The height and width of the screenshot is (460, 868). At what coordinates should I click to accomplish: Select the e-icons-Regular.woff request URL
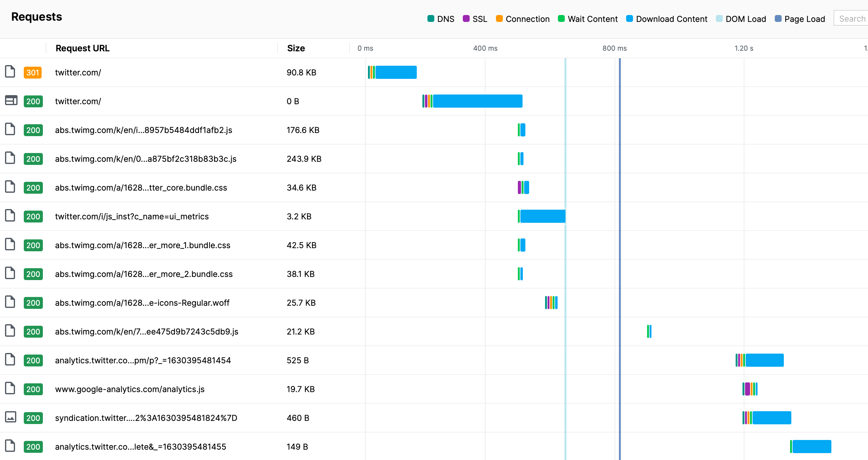[142, 303]
